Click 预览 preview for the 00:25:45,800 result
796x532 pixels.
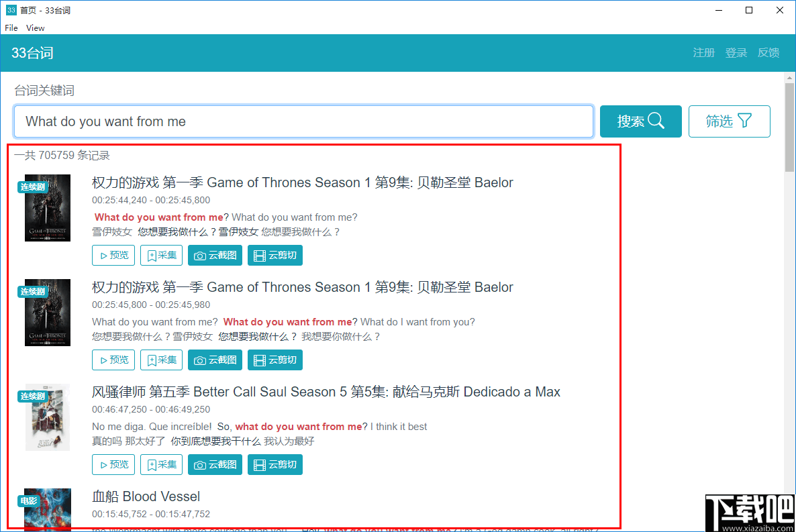113,360
